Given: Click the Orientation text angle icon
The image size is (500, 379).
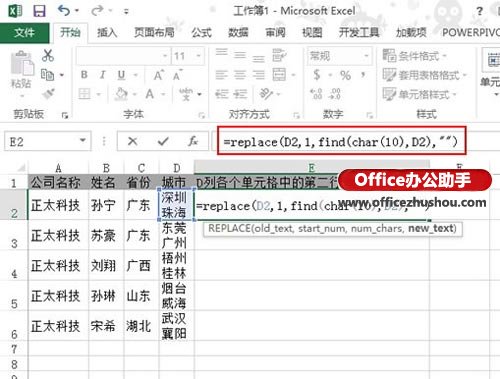Looking at the screenshot, I should 266,94.
